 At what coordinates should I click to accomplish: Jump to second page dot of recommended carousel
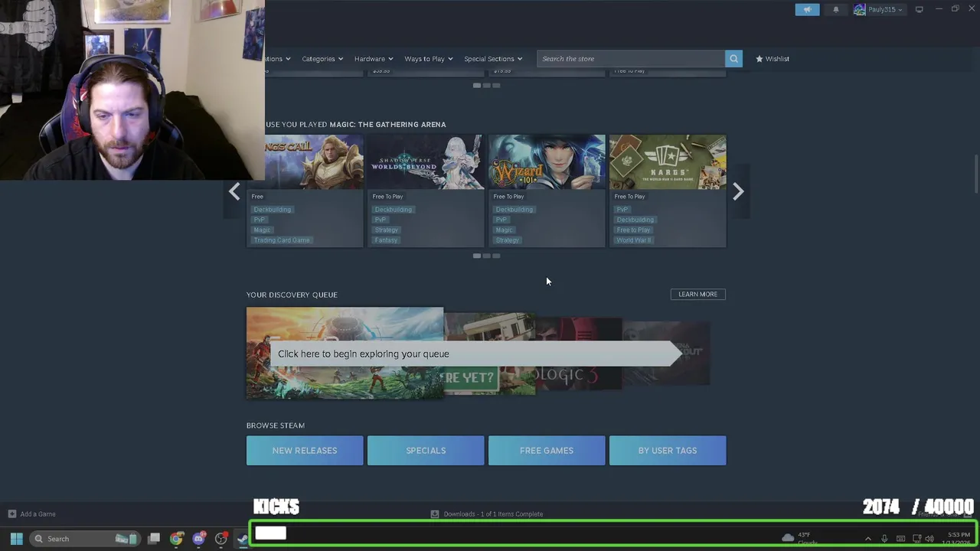[486, 256]
